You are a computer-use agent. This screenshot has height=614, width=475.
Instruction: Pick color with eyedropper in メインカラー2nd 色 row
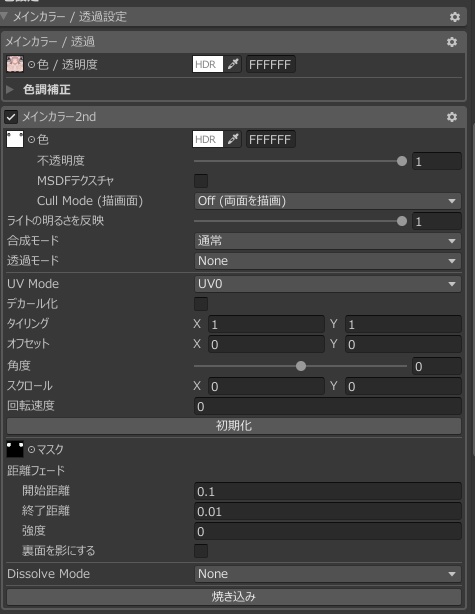pyautogui.click(x=233, y=139)
